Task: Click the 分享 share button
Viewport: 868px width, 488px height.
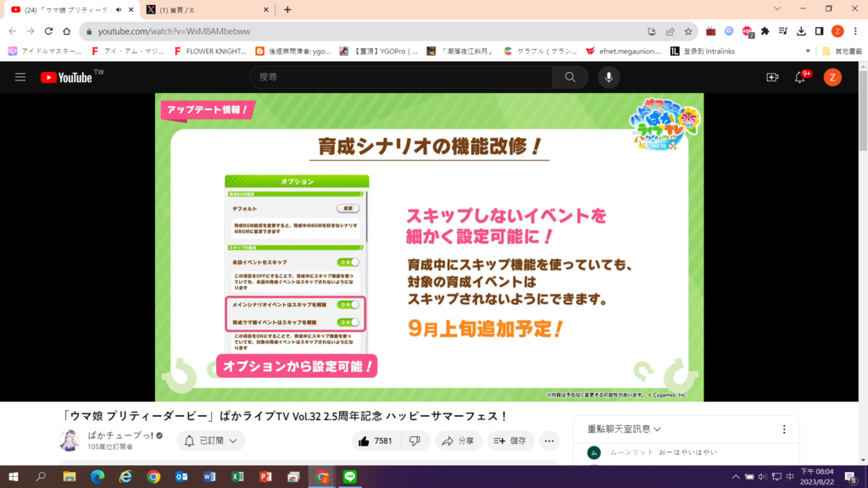Action: (x=458, y=441)
